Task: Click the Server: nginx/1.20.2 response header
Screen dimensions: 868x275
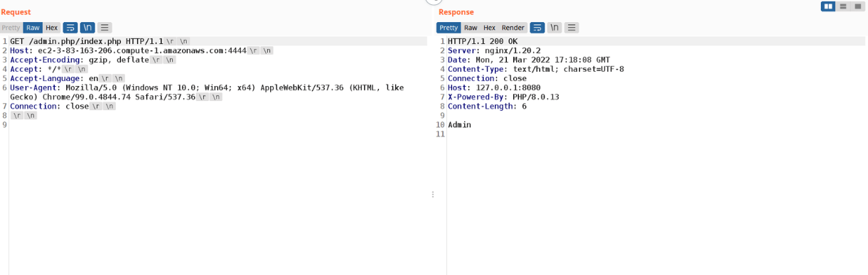Action: coord(494,51)
